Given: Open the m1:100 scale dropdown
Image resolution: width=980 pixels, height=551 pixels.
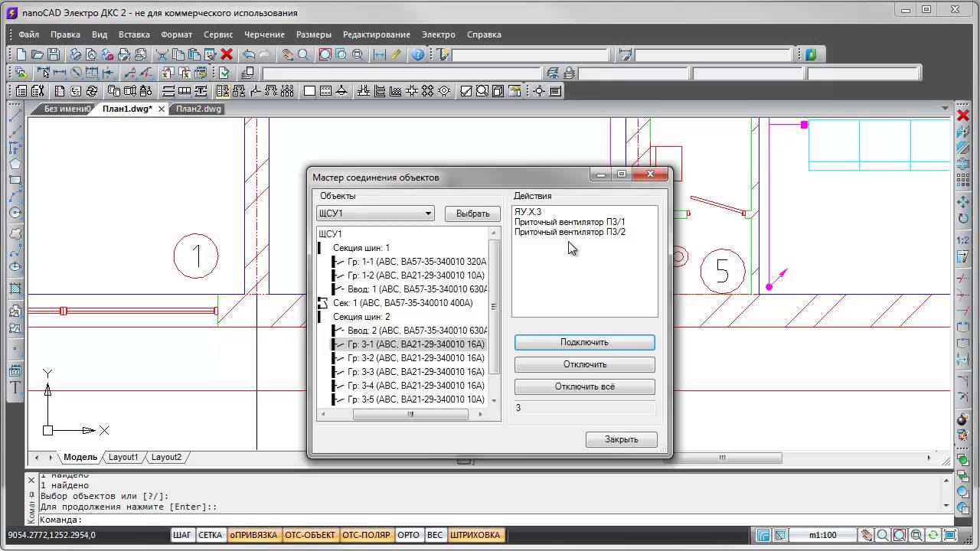Looking at the screenshot, I should click(823, 535).
